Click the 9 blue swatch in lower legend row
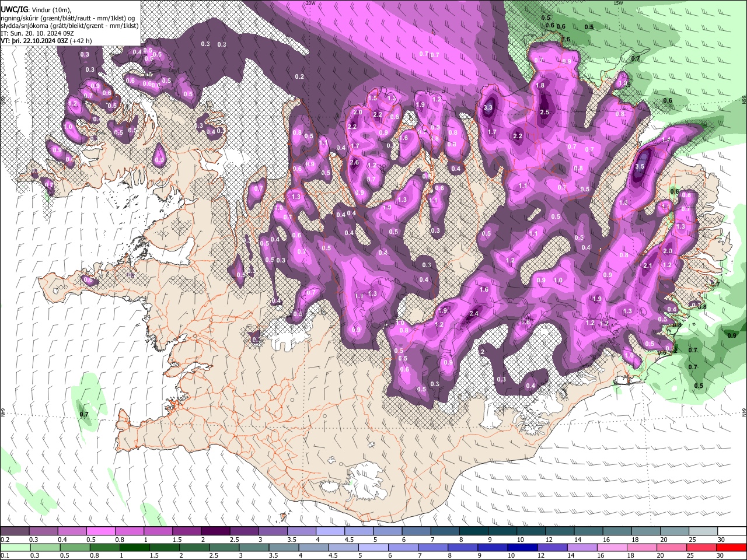 493,548
